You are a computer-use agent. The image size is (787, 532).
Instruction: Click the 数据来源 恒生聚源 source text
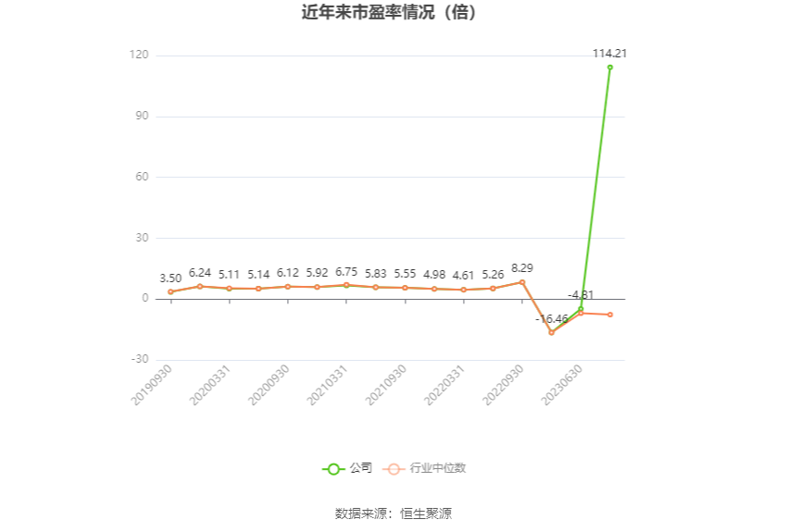(393, 513)
